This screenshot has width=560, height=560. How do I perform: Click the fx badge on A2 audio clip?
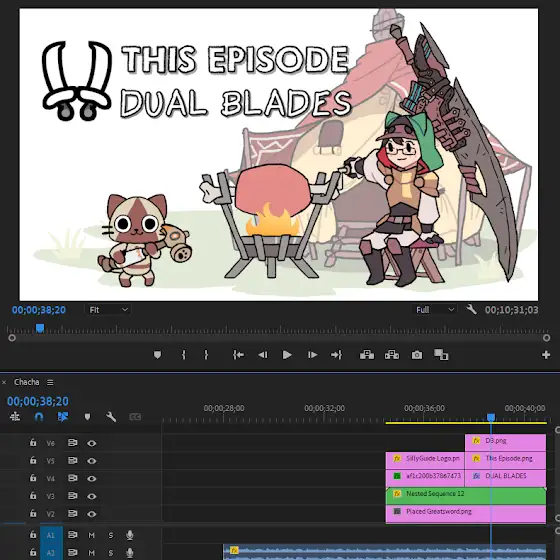pyautogui.click(x=234, y=550)
